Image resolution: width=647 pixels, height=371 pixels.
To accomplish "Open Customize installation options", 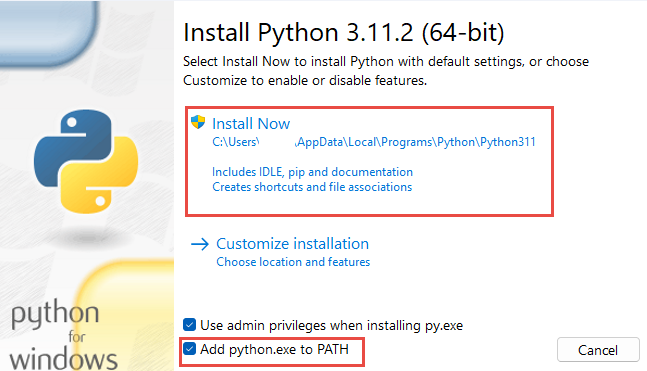I will [x=293, y=244].
